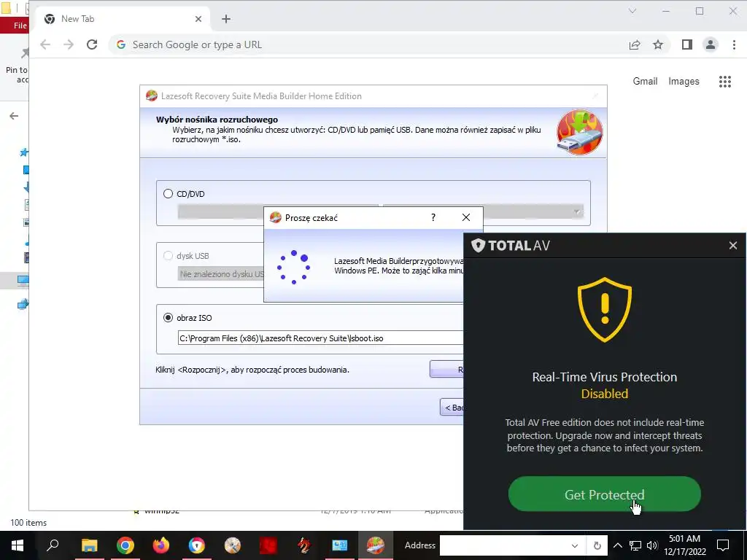Screen dimensions: 747x560
Task: Close the Proszę czekać dialog
Action: click(466, 217)
